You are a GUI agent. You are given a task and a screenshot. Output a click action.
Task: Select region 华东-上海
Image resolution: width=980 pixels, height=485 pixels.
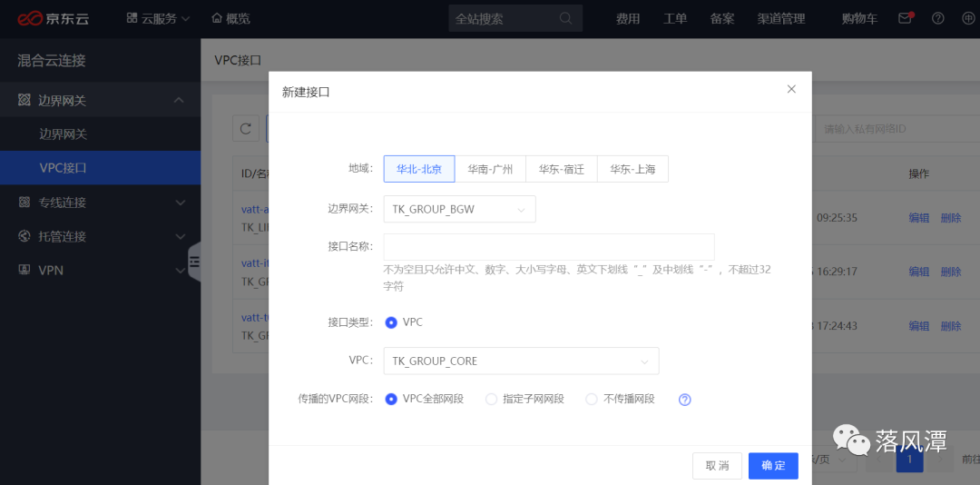coord(633,169)
